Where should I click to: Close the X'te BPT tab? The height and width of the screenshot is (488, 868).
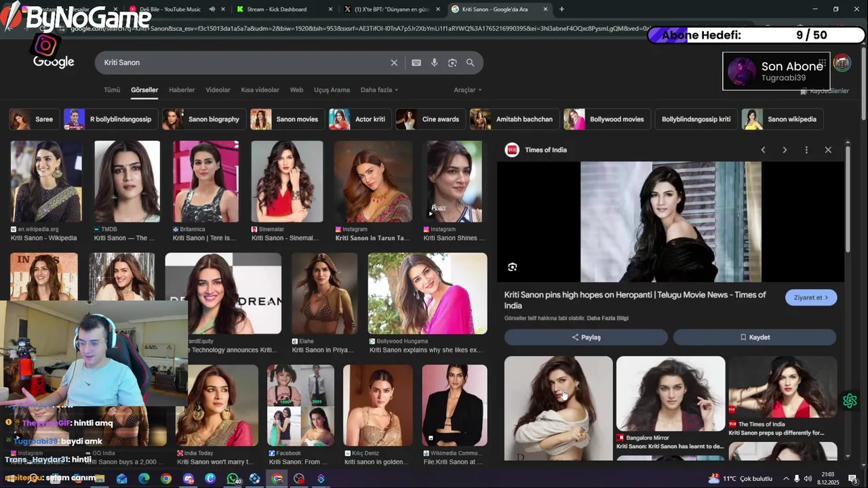tap(438, 9)
